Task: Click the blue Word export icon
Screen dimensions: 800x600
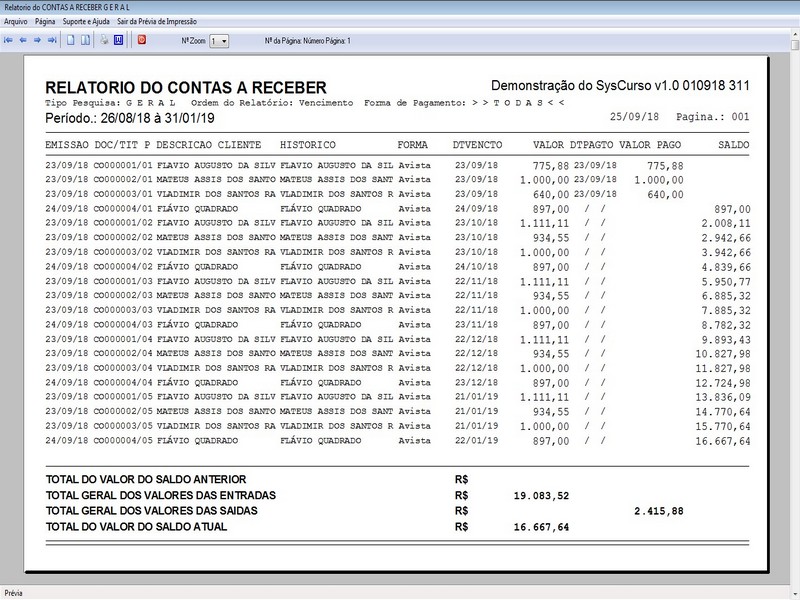Action: click(x=118, y=40)
